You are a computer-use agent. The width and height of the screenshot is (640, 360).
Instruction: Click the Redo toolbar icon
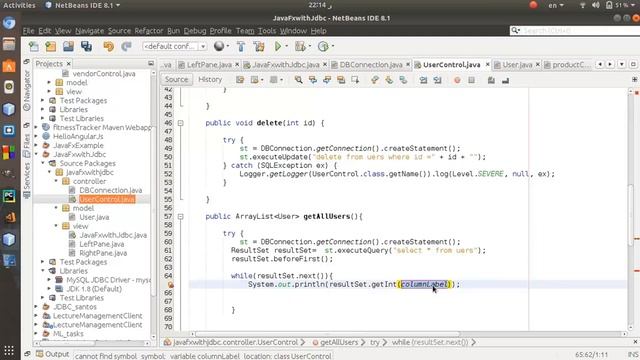coord(126,46)
